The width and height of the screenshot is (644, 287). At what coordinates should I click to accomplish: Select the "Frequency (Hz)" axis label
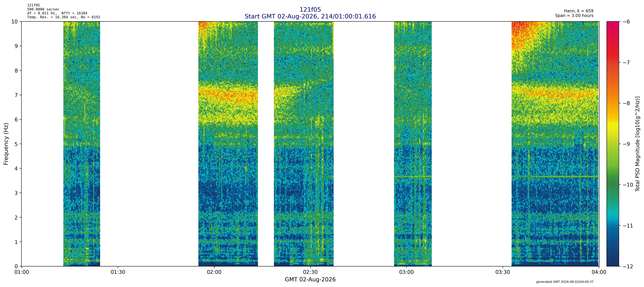click(6, 144)
